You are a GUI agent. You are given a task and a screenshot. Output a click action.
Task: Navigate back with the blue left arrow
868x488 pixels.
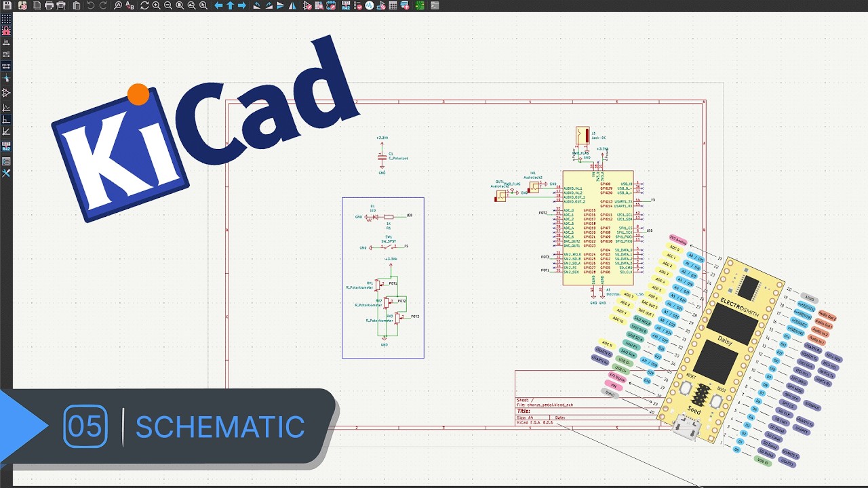click(x=218, y=5)
